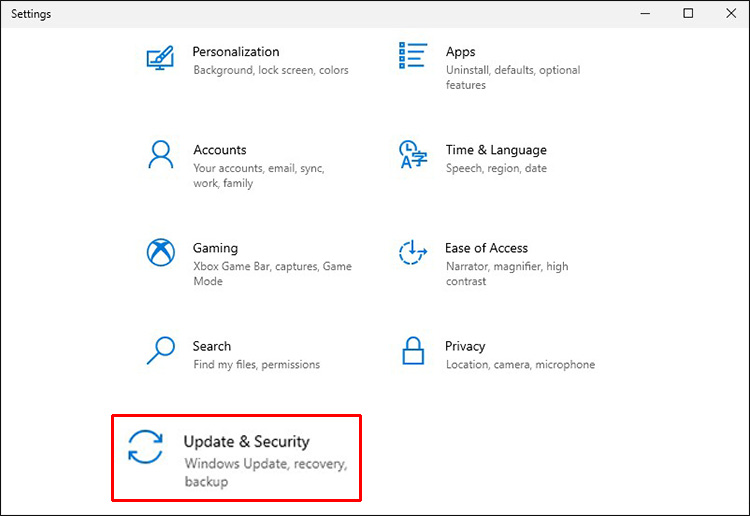This screenshot has width=750, height=516.
Task: Open the Personalization settings label
Action: pos(236,52)
